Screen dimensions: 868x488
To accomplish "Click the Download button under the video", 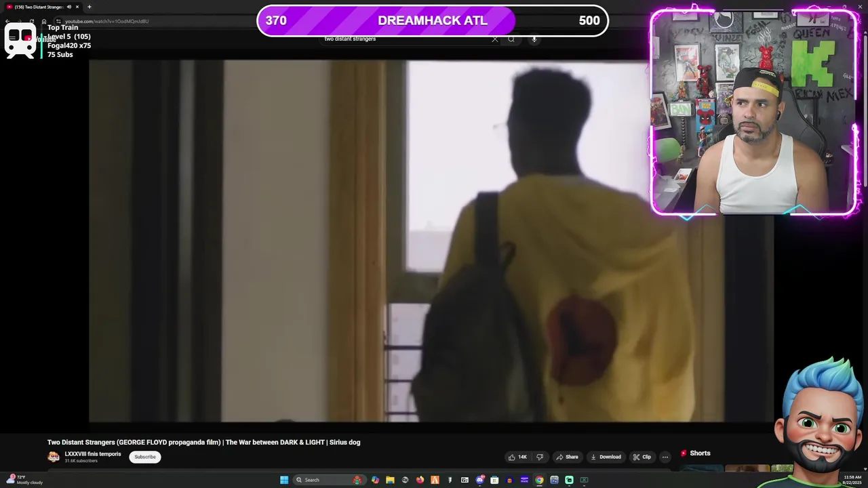I will tap(606, 457).
